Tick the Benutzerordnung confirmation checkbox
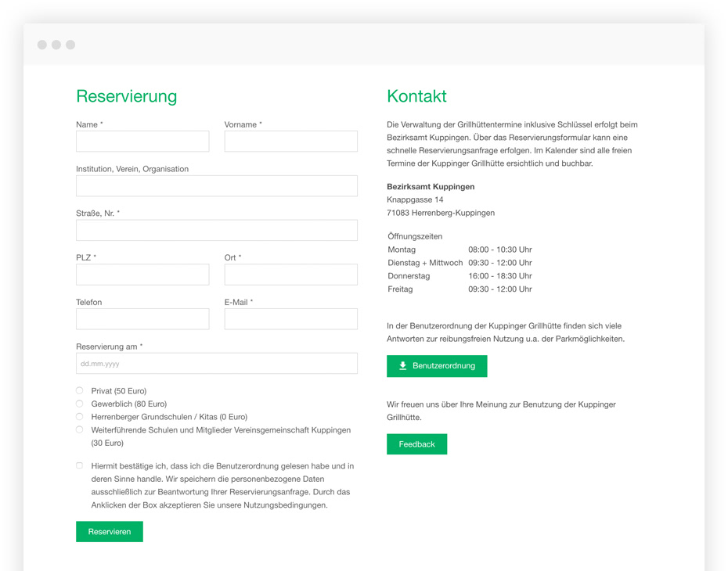728x571 pixels. coord(79,465)
